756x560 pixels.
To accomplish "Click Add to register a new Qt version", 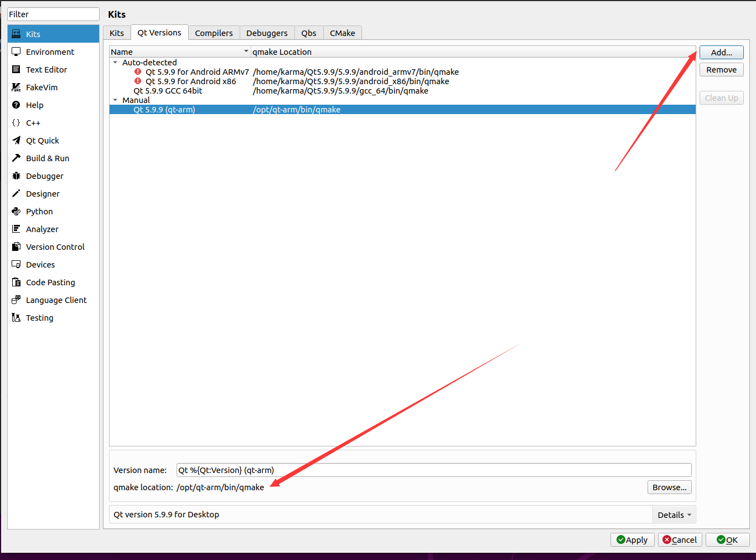I will coord(721,52).
